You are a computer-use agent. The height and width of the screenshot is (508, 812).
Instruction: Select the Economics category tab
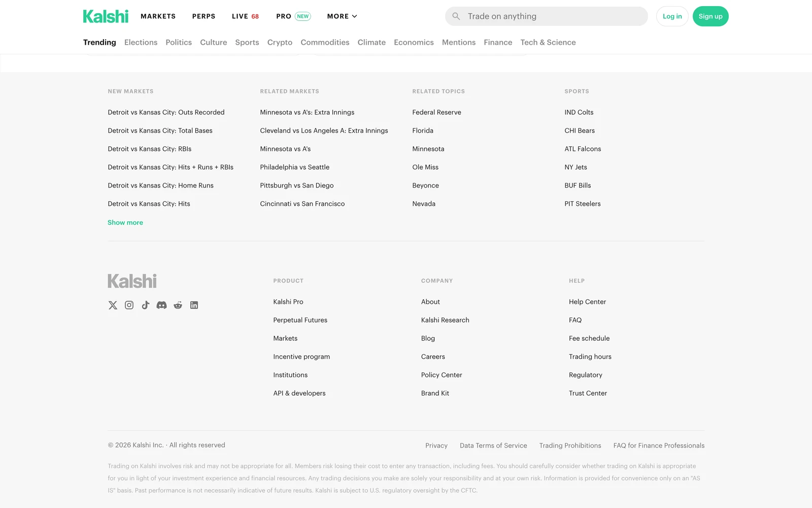(x=414, y=42)
